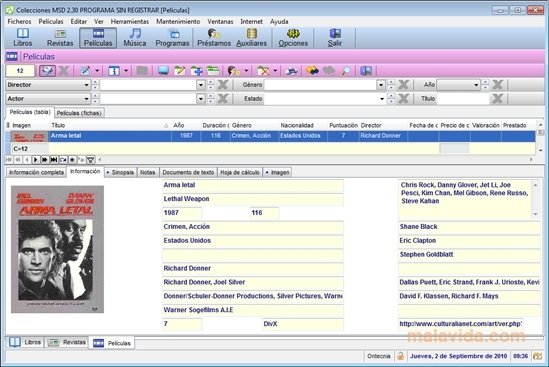Click the green card list icon in toolbar

213,71
